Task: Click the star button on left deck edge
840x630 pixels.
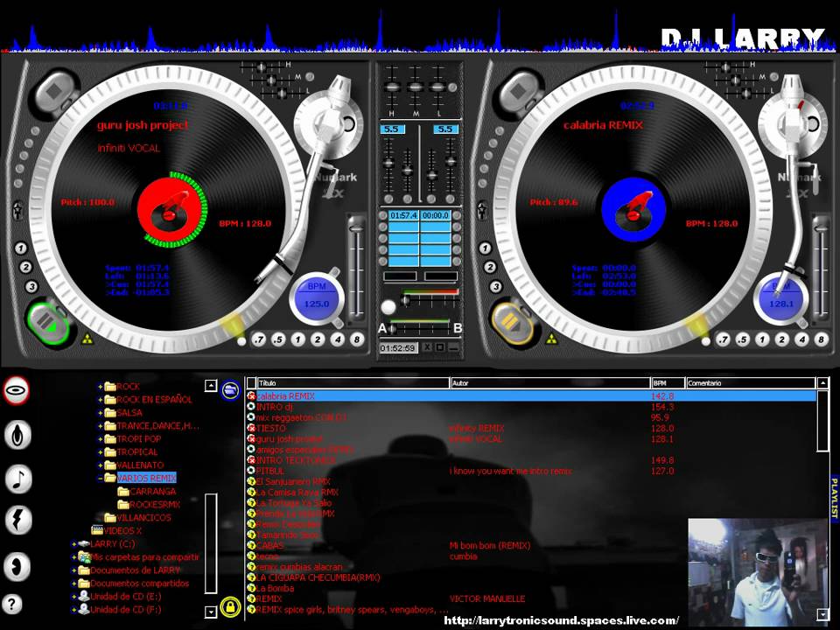Action: point(17,209)
